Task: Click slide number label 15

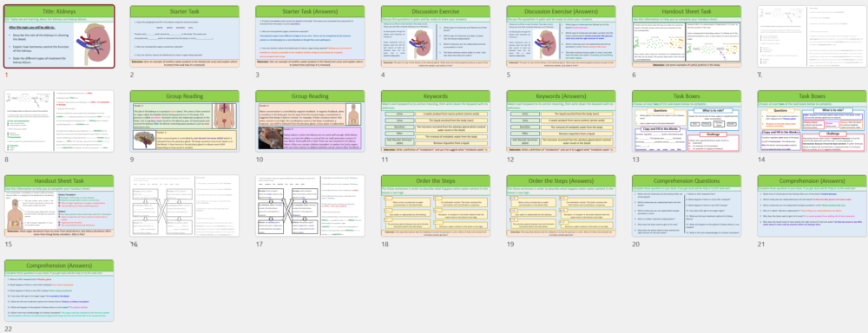Action: click(x=9, y=244)
